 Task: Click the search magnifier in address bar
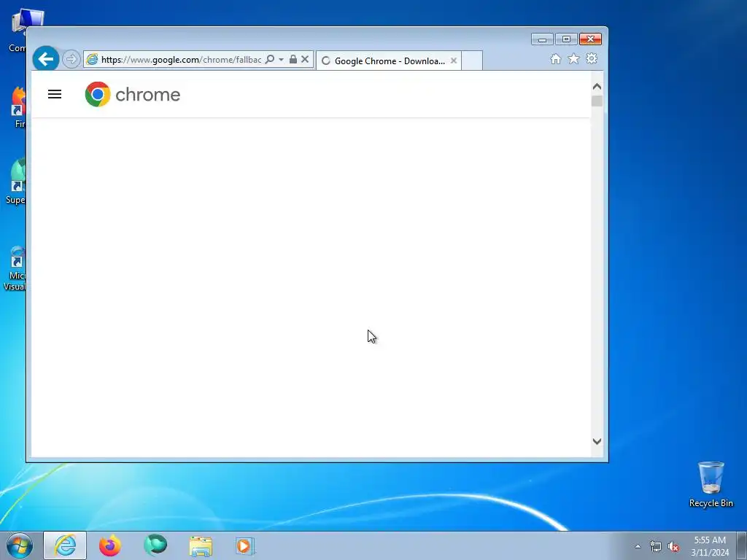[x=270, y=60]
